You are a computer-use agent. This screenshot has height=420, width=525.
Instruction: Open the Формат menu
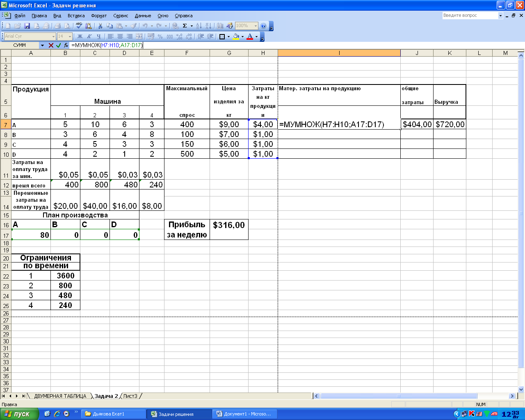coord(99,16)
